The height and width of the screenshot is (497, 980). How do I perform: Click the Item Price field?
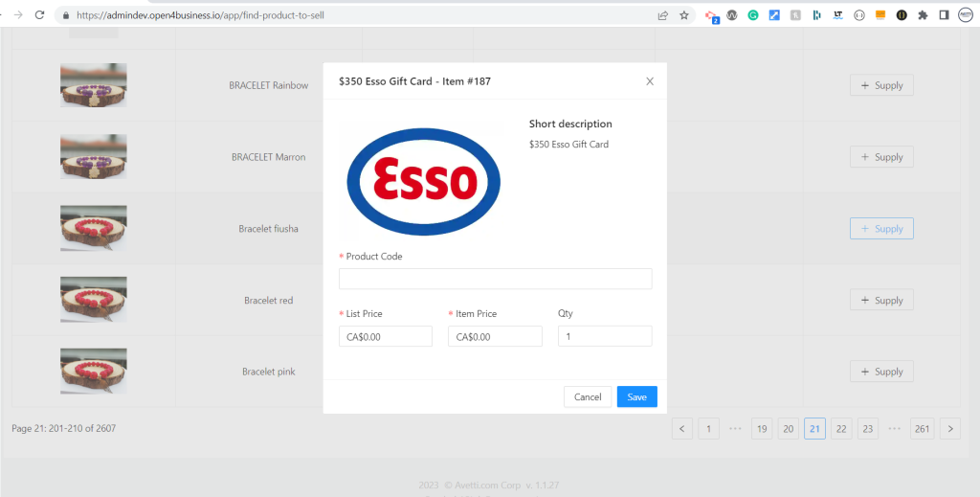(495, 336)
